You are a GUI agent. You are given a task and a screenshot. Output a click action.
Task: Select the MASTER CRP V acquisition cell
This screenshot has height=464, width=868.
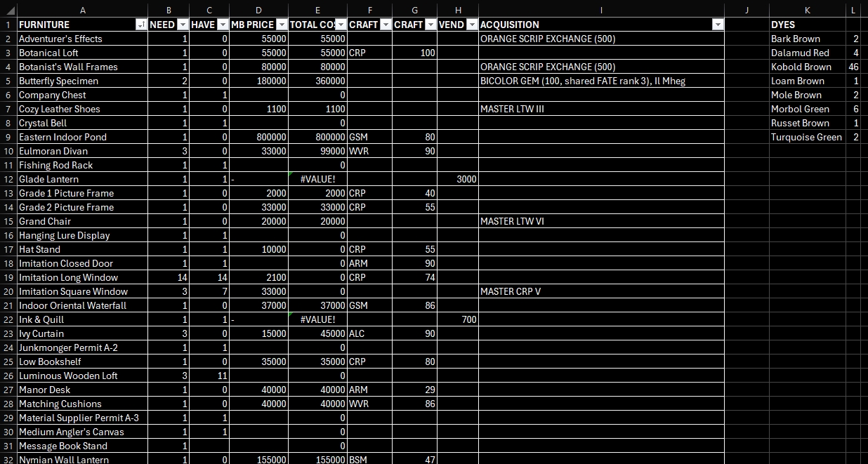601,291
